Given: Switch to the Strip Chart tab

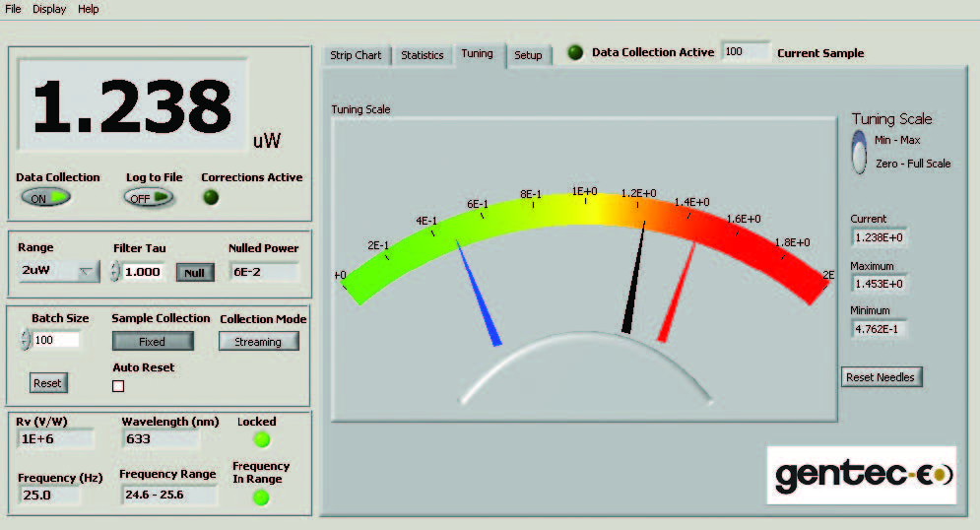Looking at the screenshot, I should pyautogui.click(x=356, y=55).
